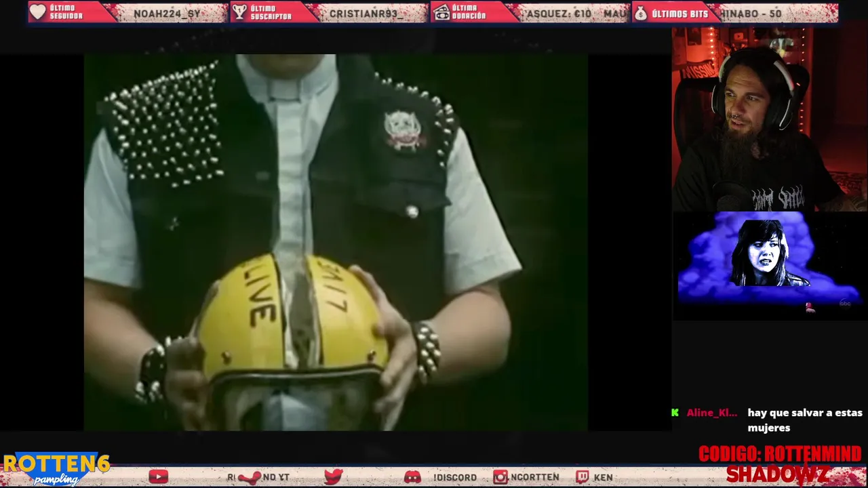868x488 pixels.
Task: Click the subscriber name CRISTIANR93_
Action: 366,14
